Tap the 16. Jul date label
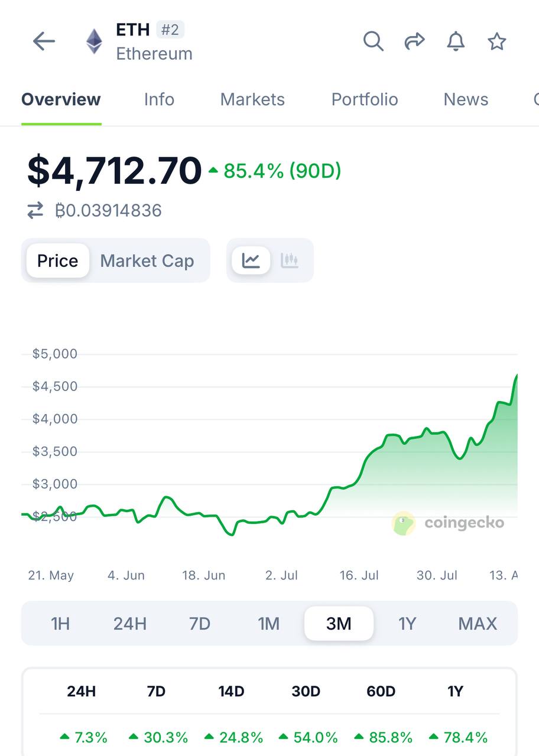The height and width of the screenshot is (756, 539). [359, 575]
